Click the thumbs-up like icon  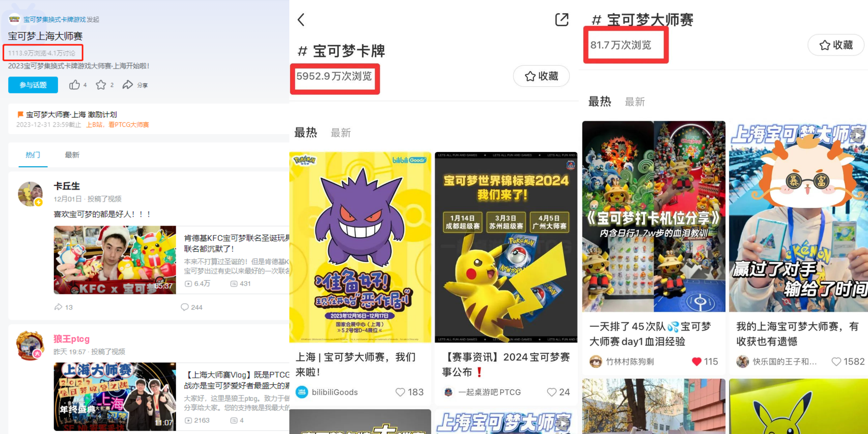click(74, 85)
